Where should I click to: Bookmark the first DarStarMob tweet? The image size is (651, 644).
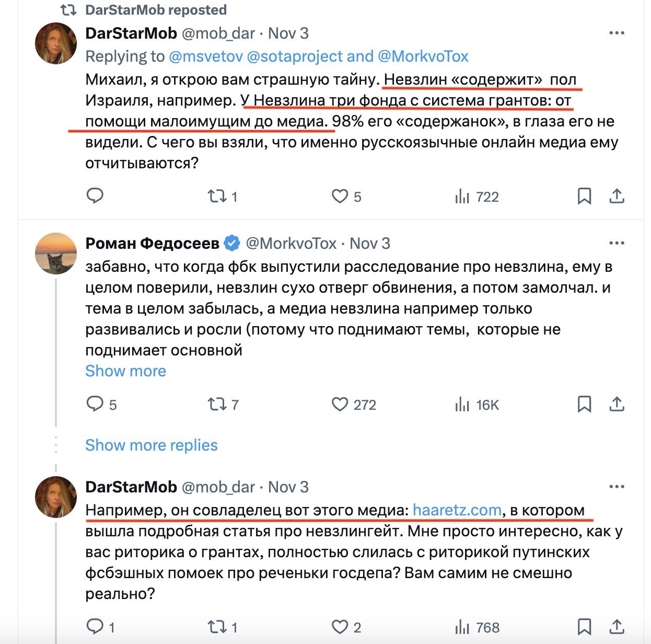(584, 197)
